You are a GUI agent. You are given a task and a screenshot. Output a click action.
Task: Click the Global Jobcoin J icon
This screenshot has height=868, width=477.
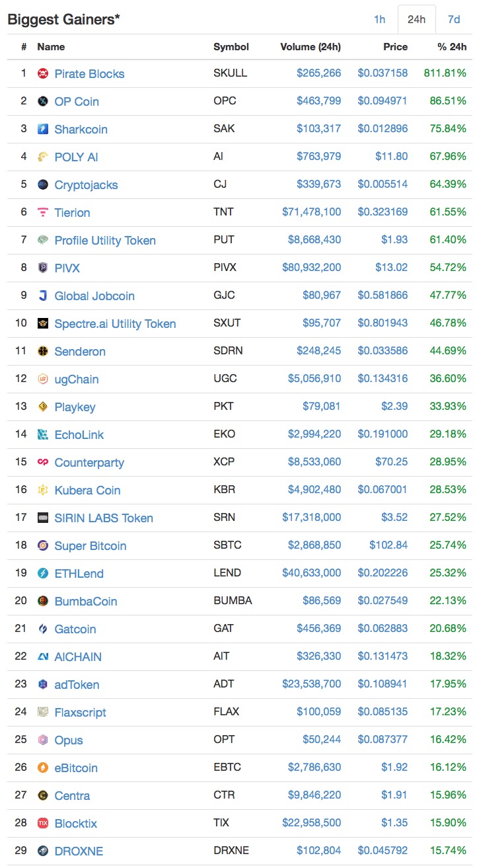click(x=43, y=296)
